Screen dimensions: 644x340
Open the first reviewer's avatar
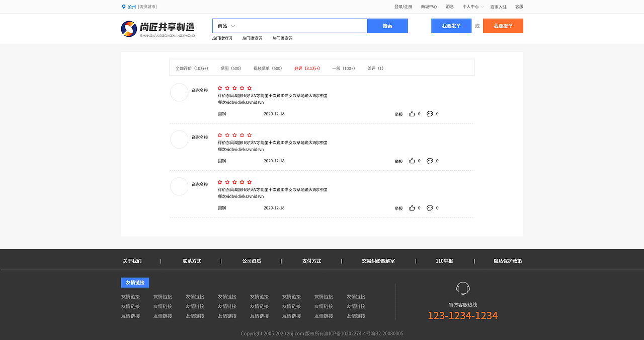point(179,93)
